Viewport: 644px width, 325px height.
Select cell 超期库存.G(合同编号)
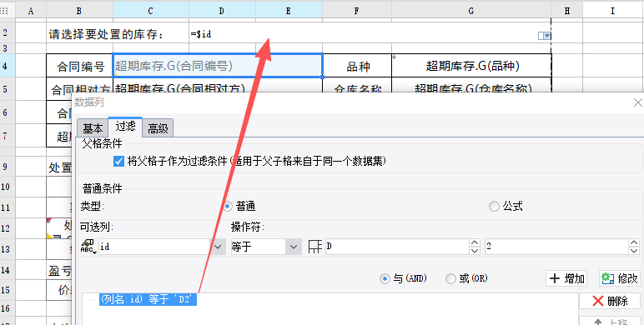(x=218, y=65)
